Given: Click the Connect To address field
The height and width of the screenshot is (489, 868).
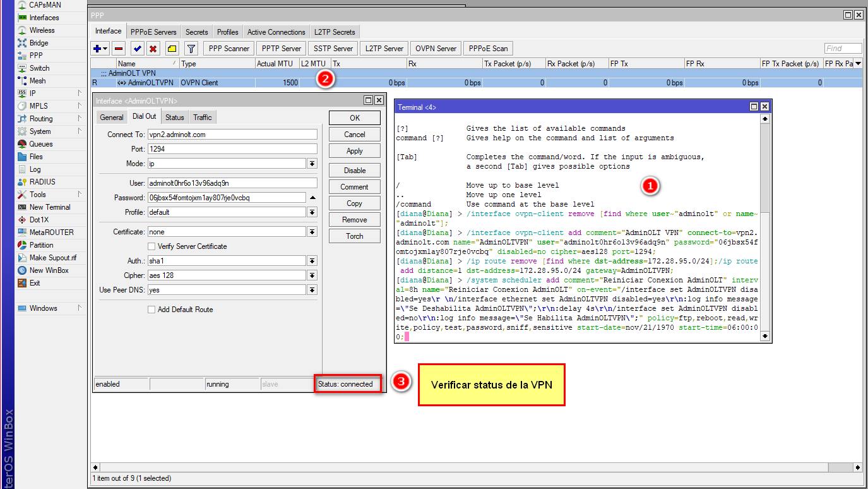Looking at the screenshot, I should (x=232, y=135).
